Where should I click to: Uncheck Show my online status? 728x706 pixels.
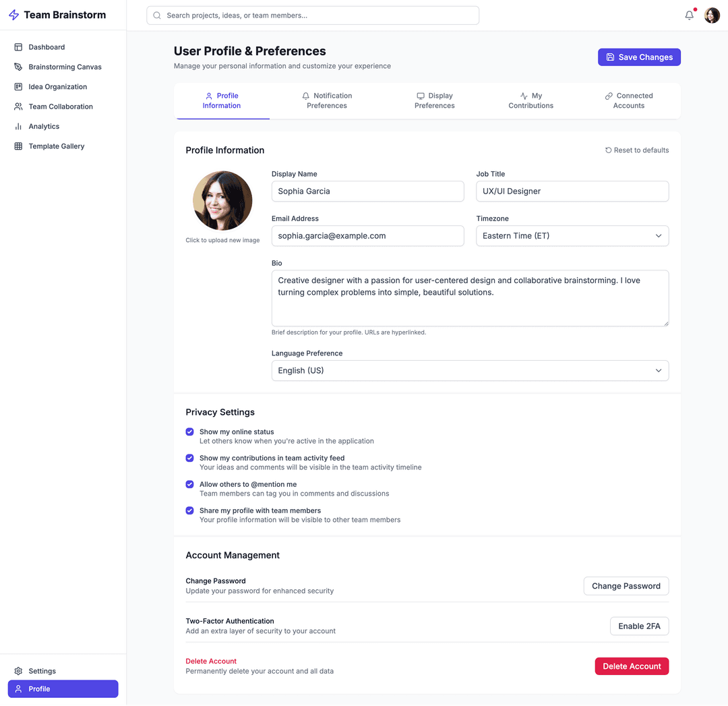pos(190,432)
